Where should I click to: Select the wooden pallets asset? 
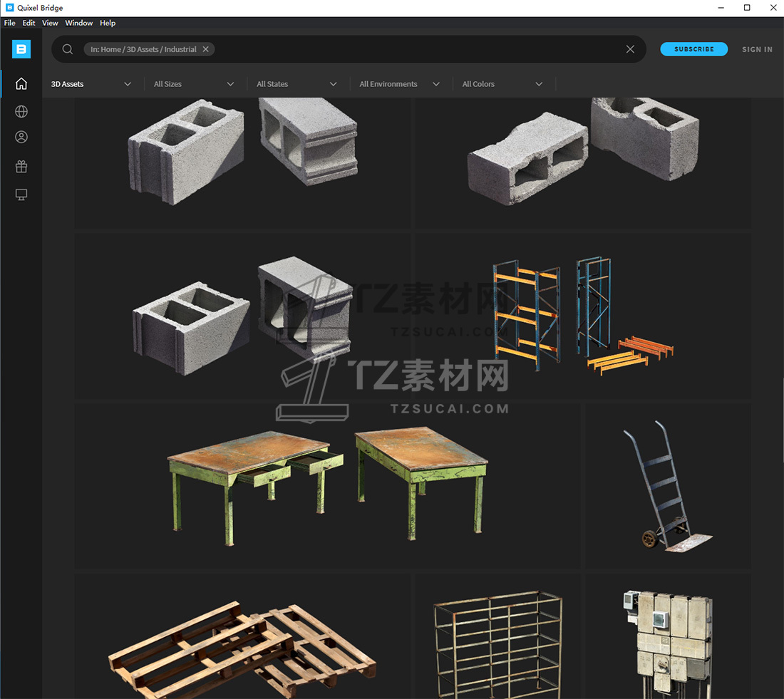tap(242, 636)
